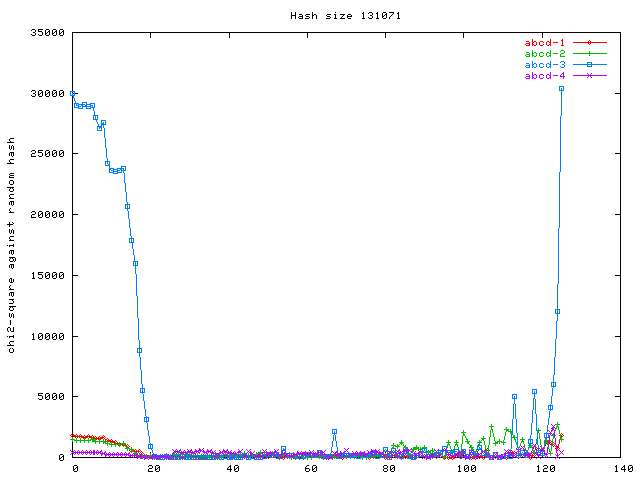Click the blue spike marker near x=113

515,397
